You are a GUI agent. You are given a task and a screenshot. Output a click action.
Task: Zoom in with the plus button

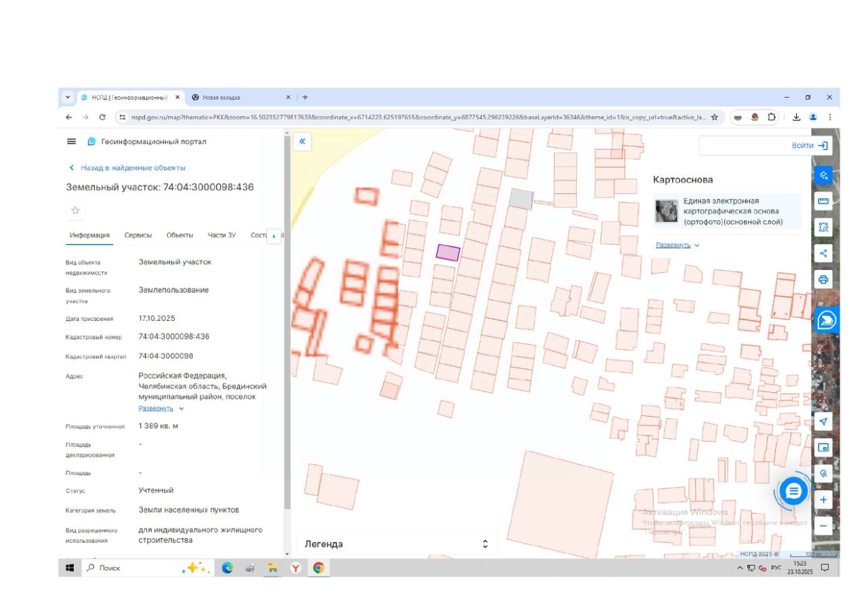[823, 500]
